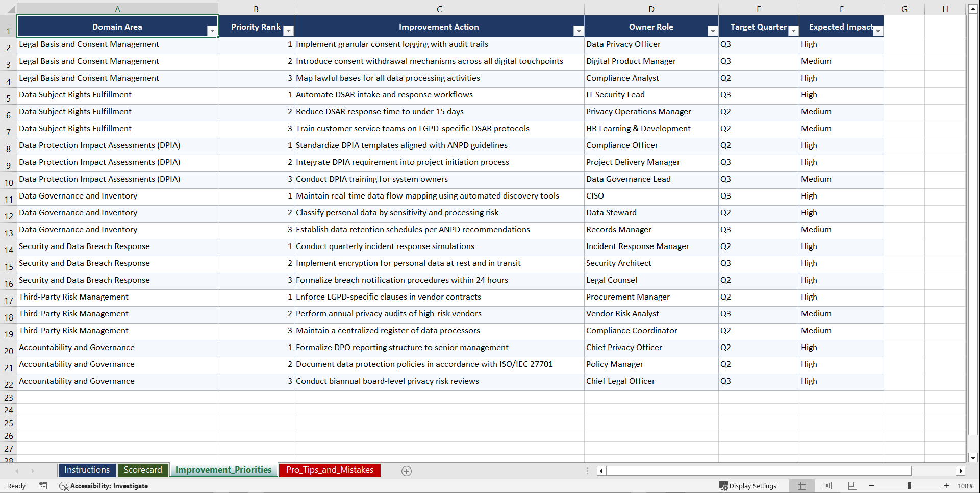This screenshot has width=980, height=493.
Task: Switch to Normal view in status bar
Action: [x=801, y=486]
